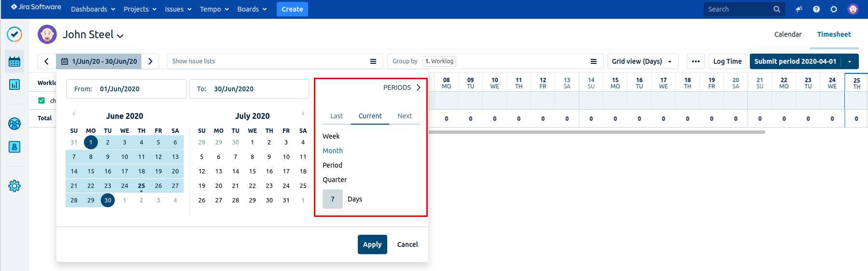The image size is (868, 271).
Task: Toggle the checked worklog row checkbox
Action: 41,100
